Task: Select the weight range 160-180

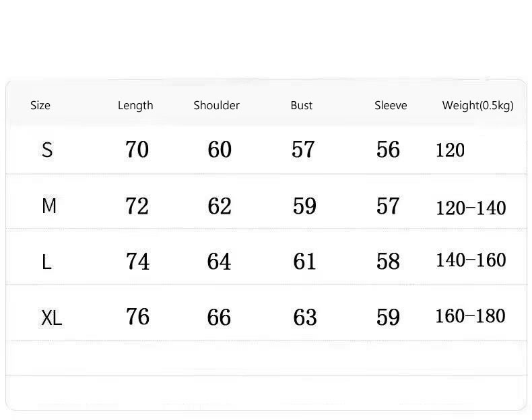Action: click(x=470, y=316)
